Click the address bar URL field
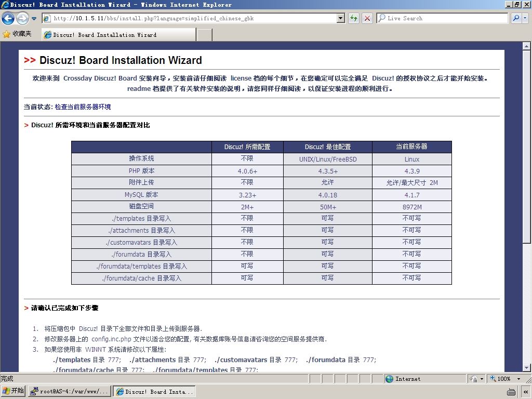The height and width of the screenshot is (399, 532). tap(190, 18)
